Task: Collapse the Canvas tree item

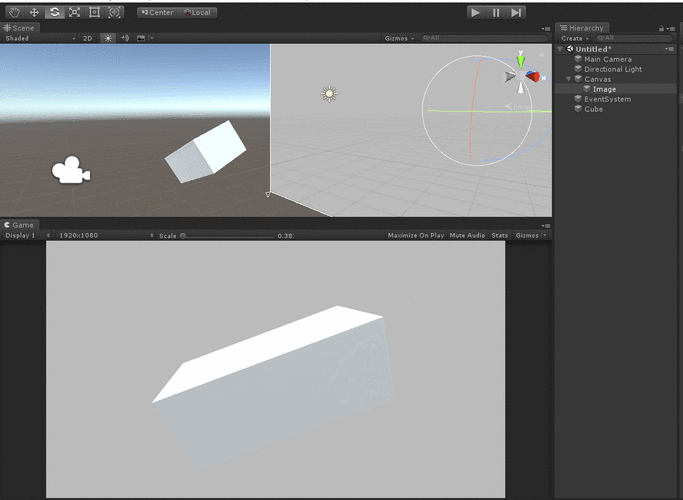Action: [568, 79]
